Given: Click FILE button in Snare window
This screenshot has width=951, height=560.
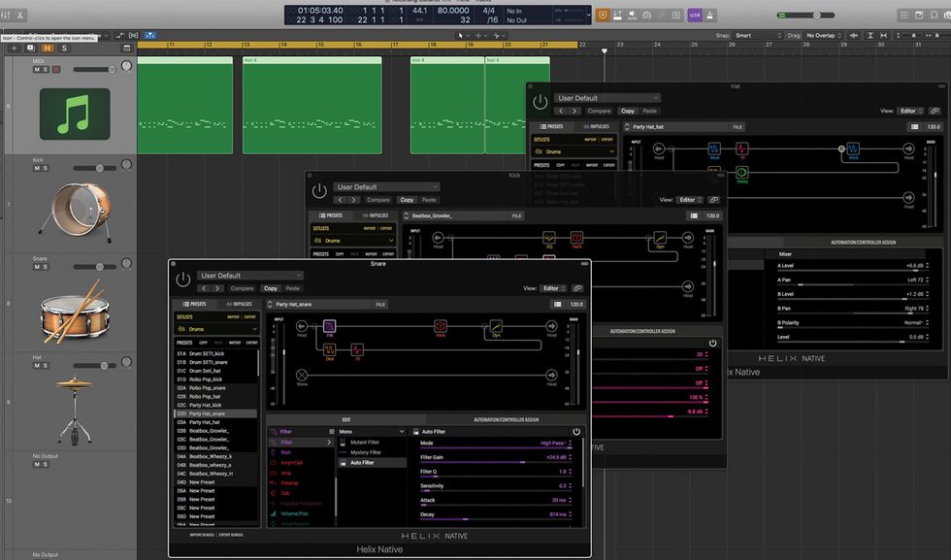Looking at the screenshot, I should [380, 304].
